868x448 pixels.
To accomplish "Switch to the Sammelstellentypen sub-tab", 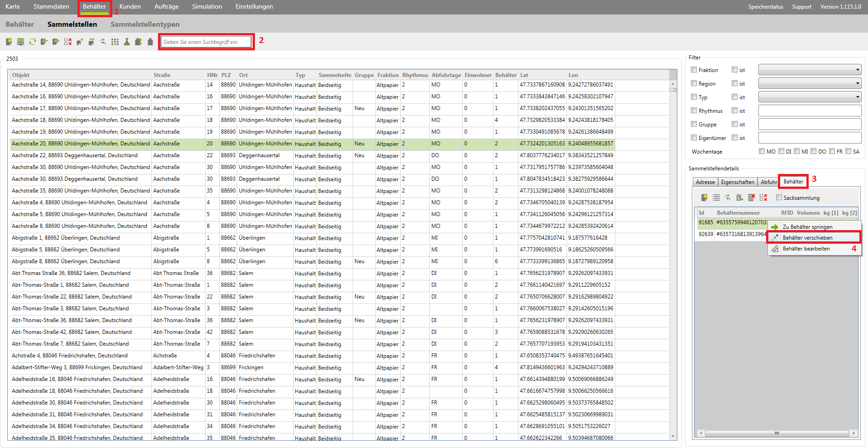I will (x=145, y=24).
